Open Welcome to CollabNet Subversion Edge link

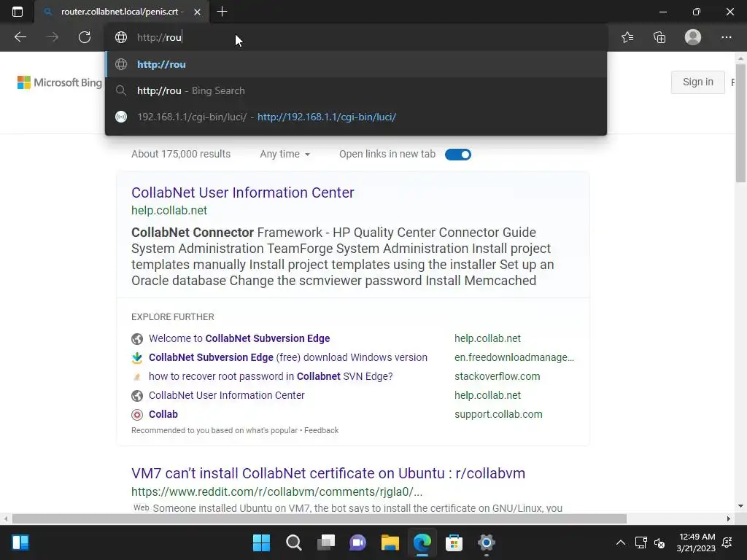tap(239, 338)
